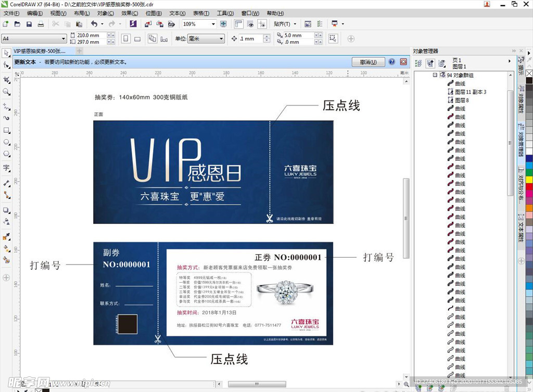Select the Zoom tool in toolbox
The height and width of the screenshot is (392, 533).
[6, 92]
